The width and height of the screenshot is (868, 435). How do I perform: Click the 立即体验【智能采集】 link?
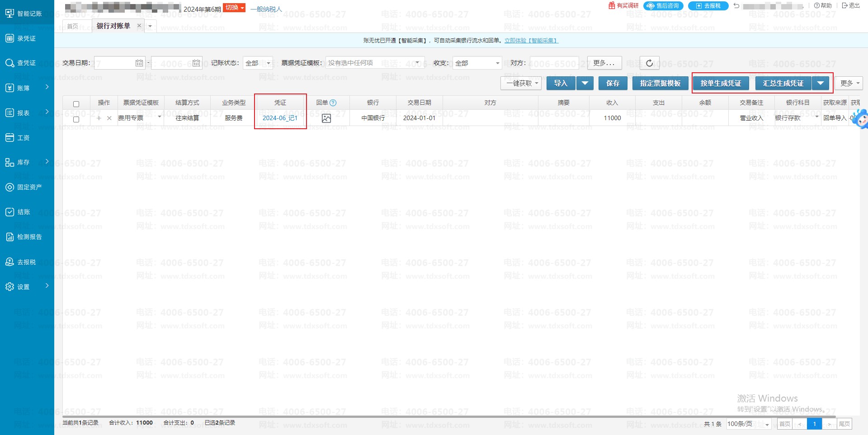pyautogui.click(x=531, y=41)
